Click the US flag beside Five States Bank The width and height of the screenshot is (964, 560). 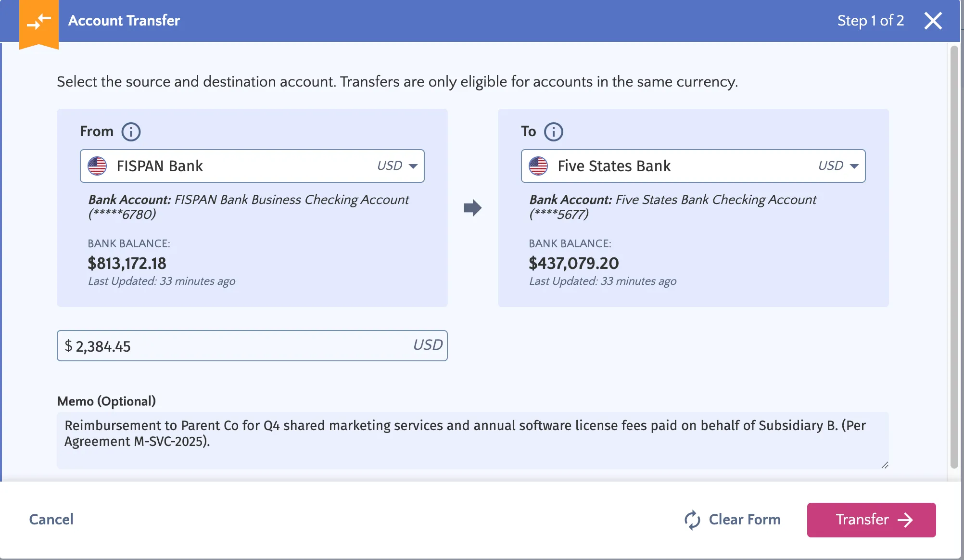pyautogui.click(x=538, y=166)
